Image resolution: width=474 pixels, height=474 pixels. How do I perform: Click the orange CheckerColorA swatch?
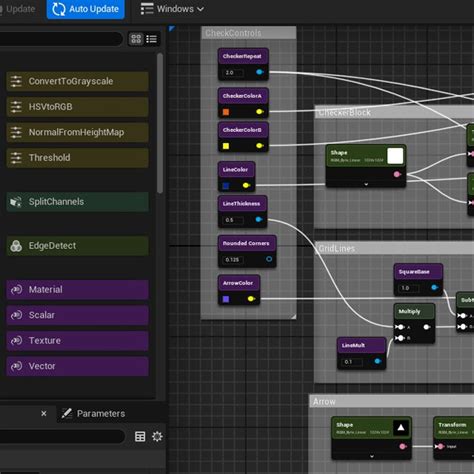pos(226,112)
